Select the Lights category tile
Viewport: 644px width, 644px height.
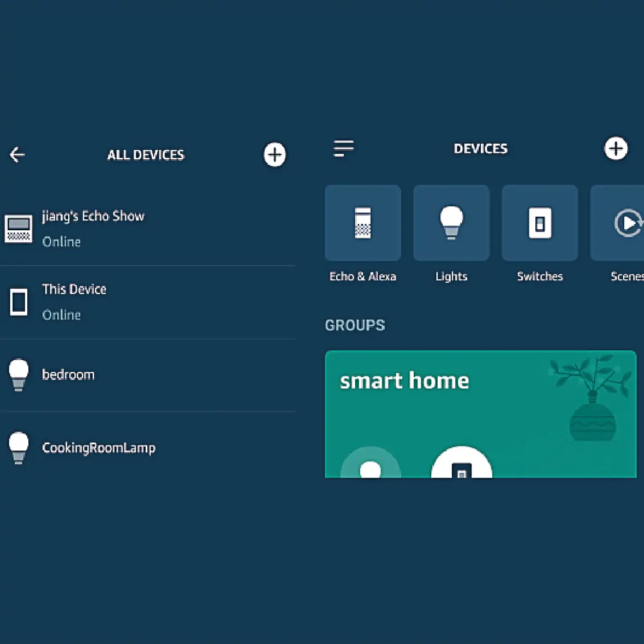point(451,223)
